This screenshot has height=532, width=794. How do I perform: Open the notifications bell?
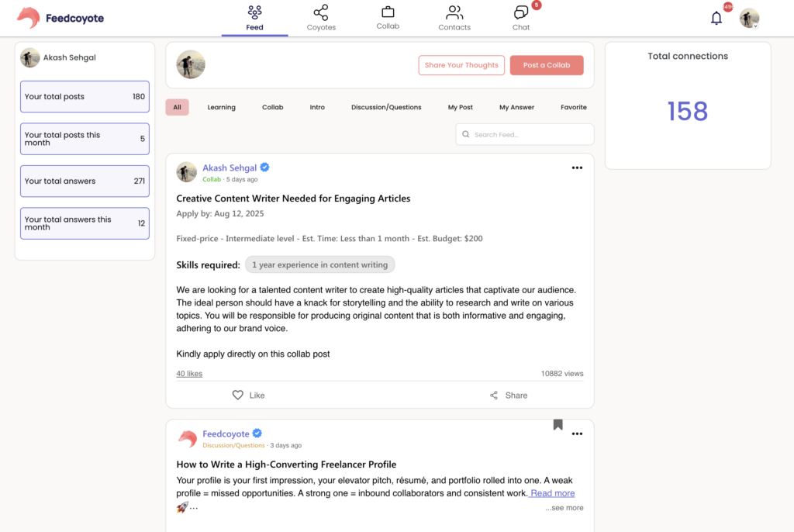[716, 19]
